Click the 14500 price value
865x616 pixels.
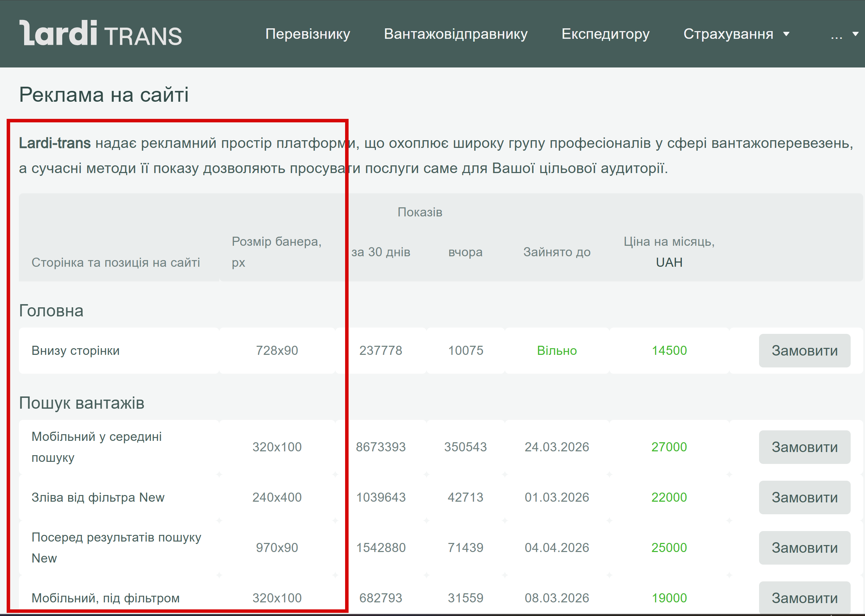tap(669, 351)
